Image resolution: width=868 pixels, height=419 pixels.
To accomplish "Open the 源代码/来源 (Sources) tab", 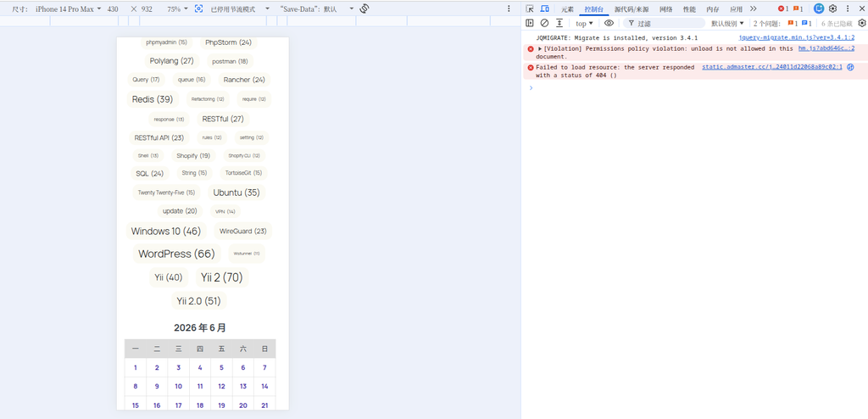I will pos(631,8).
